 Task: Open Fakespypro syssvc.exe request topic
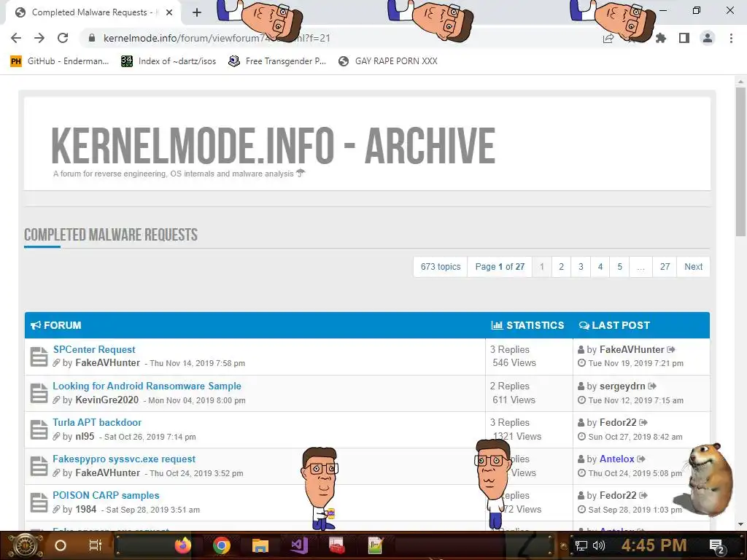(124, 459)
